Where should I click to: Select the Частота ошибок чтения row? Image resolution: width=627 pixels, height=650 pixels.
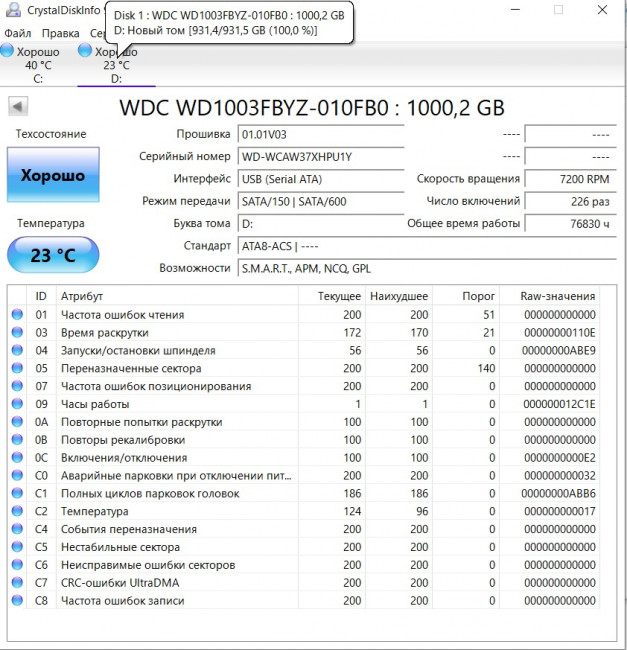coord(303,314)
